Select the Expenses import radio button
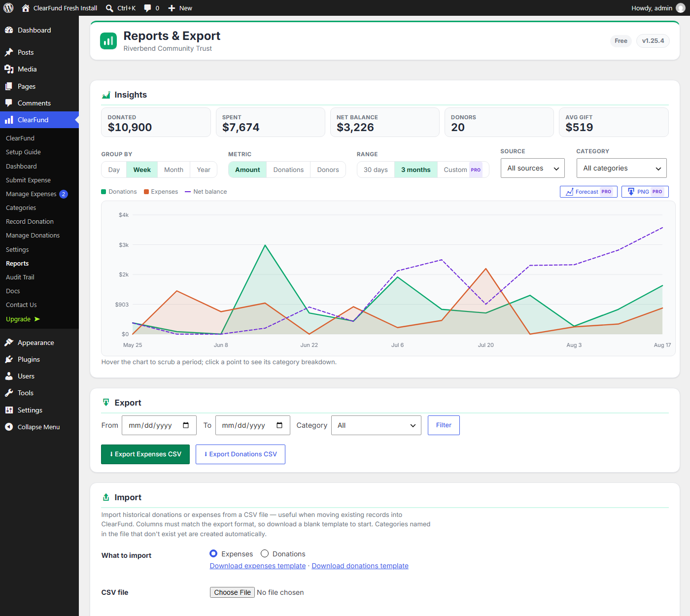Screen dimensions: 690x616 point(213,553)
